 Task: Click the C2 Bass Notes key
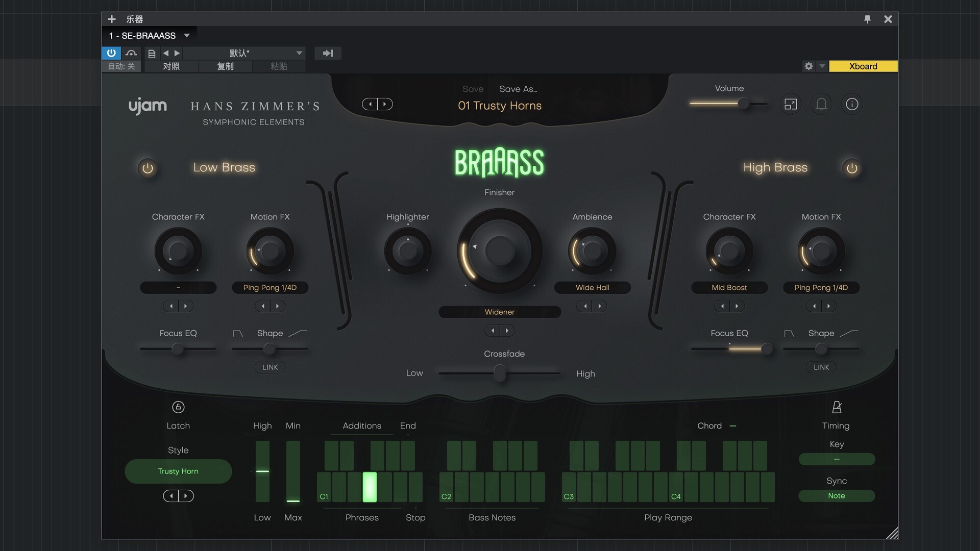tap(446, 487)
